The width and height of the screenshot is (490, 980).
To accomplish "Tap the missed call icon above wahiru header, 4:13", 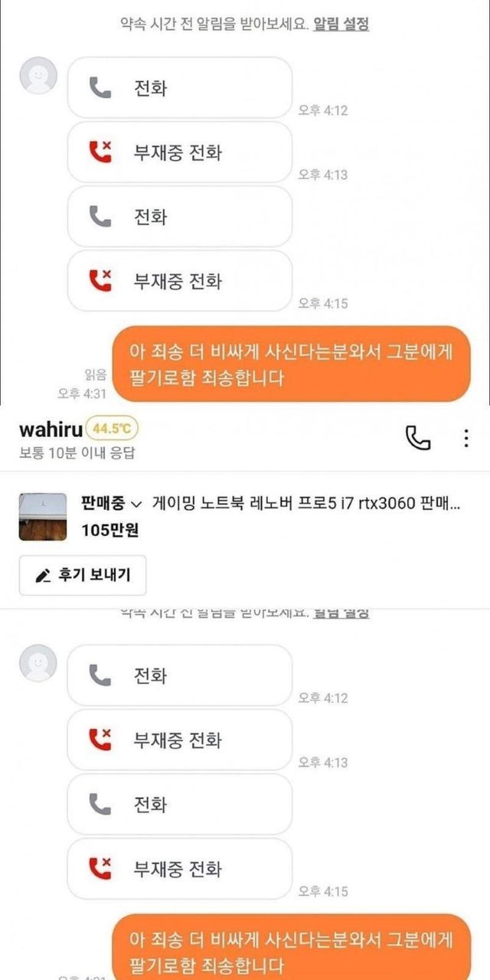I will pos(100,152).
